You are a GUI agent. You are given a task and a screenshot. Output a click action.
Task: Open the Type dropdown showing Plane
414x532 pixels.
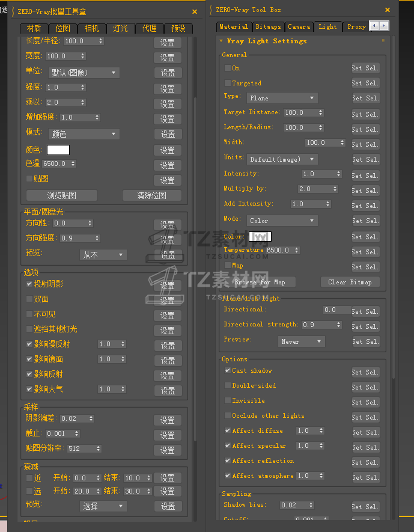(282, 98)
